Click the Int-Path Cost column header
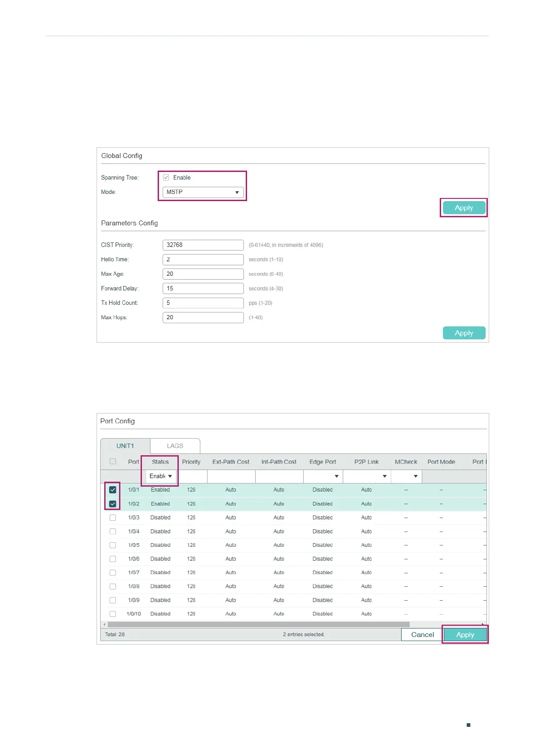Image resolution: width=535 pixels, height=756 pixels. click(279, 462)
